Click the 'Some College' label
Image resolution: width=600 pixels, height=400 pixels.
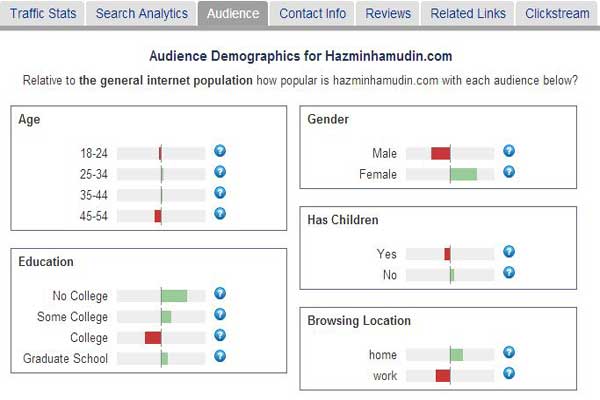click(x=72, y=317)
